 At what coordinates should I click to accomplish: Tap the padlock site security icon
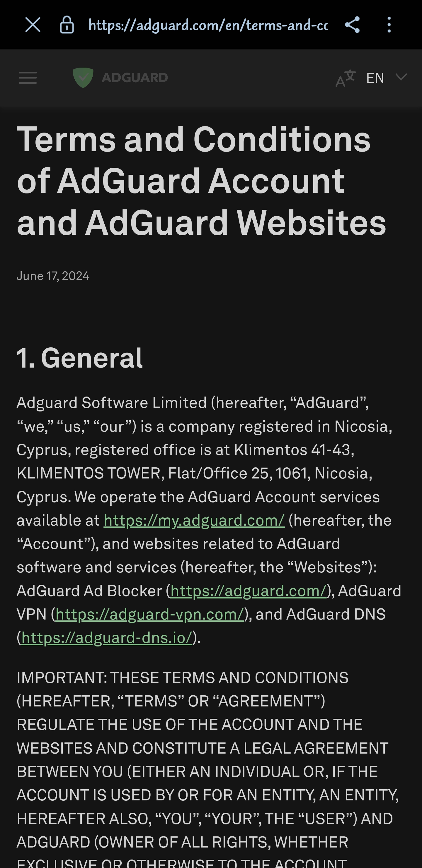67,25
